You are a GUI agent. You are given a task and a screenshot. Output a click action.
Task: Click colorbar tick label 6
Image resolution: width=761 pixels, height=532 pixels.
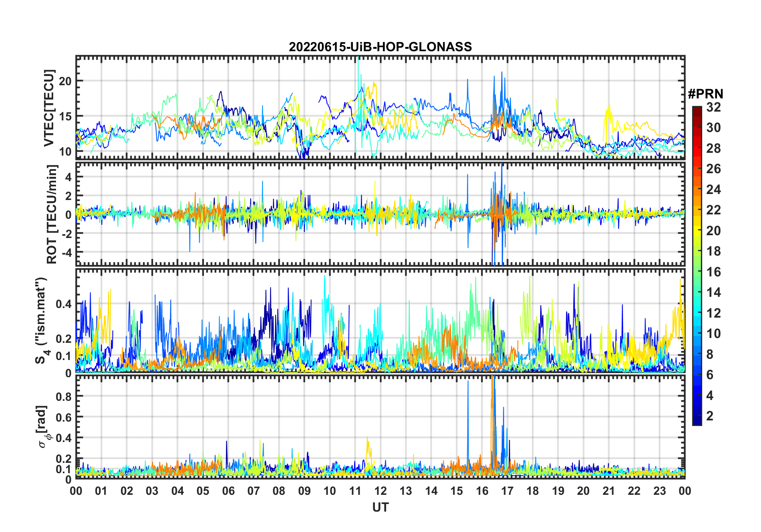pyautogui.click(x=710, y=375)
